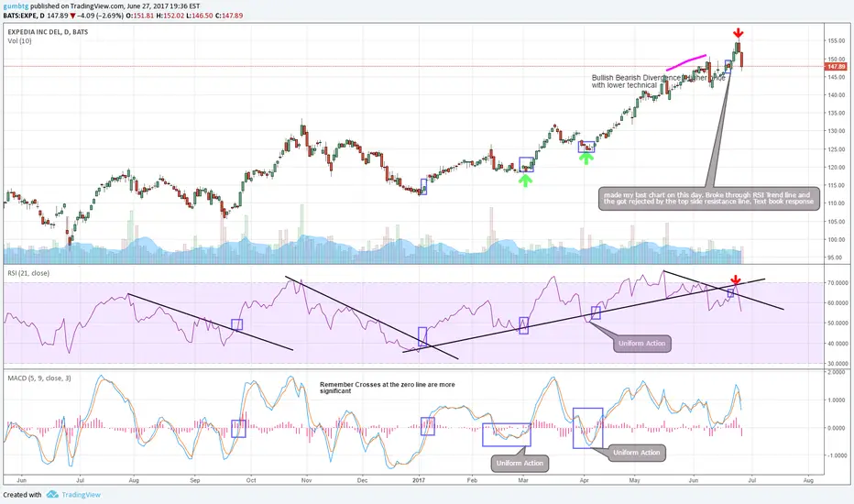Click the 120.00 price axis label
854x504 pixels.
[x=836, y=168]
